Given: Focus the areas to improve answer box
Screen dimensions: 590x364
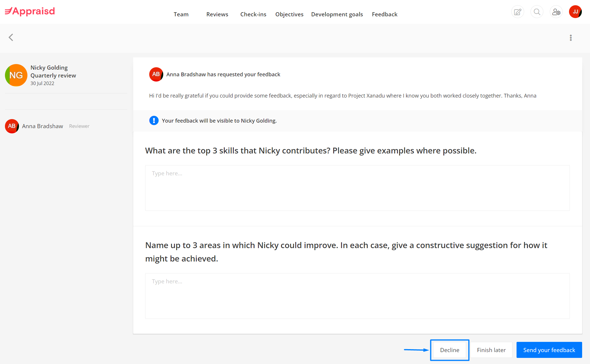Looking at the screenshot, I should (357, 296).
